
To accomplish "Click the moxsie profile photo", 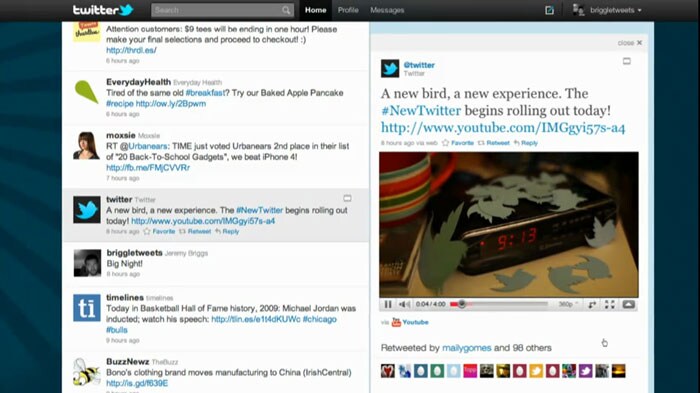I will 87,146.
